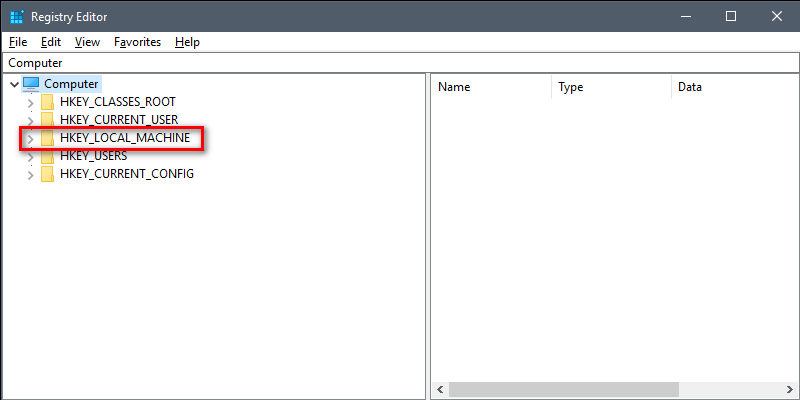
Task: Open the File menu
Action: [x=18, y=42]
